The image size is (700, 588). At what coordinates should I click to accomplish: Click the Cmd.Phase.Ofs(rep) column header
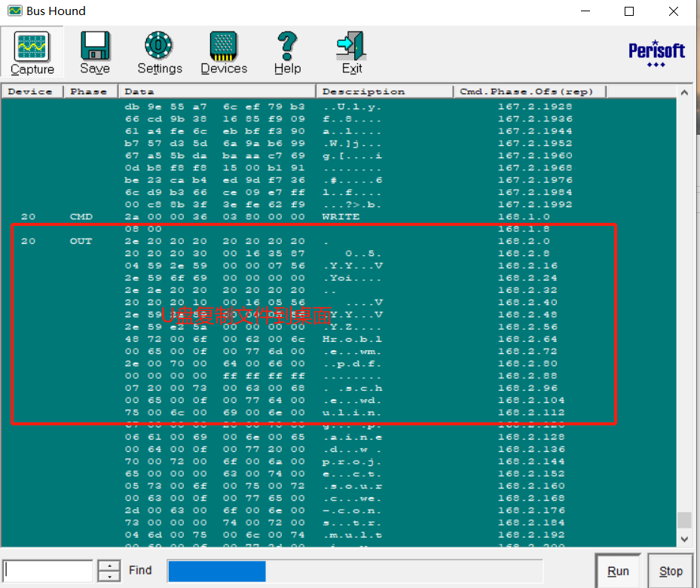[530, 91]
